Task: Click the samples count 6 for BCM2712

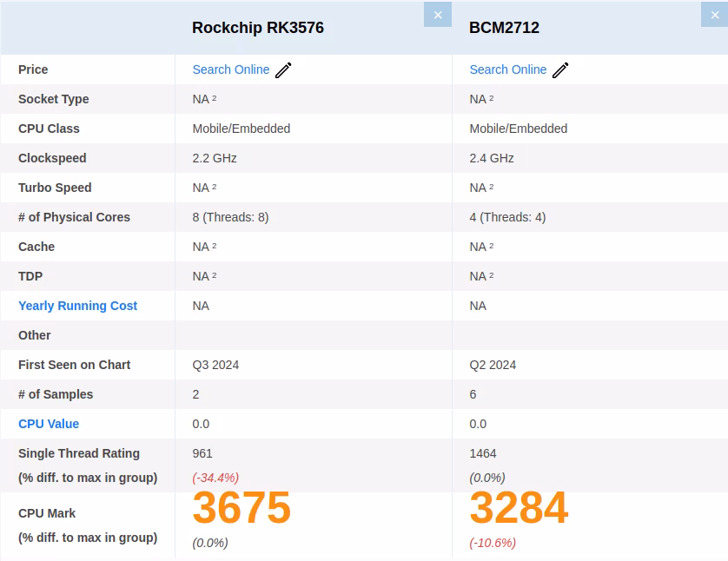Action: pos(473,394)
